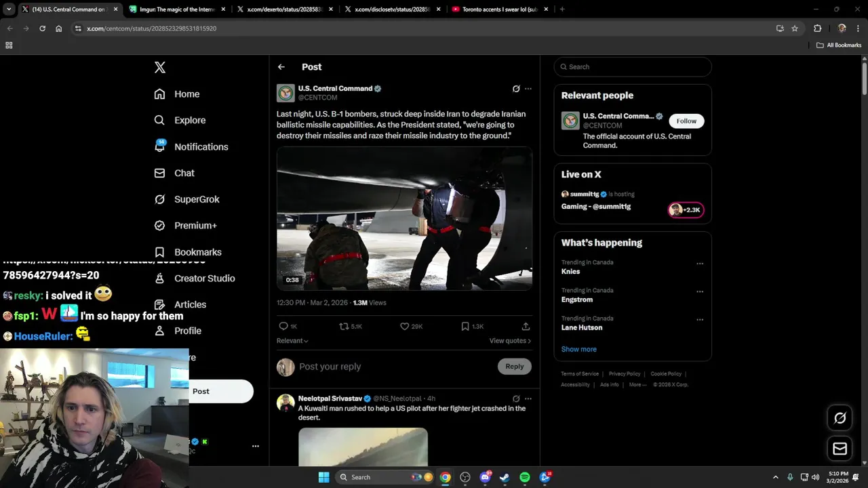Open the All Bookmarks folder

point(839,45)
